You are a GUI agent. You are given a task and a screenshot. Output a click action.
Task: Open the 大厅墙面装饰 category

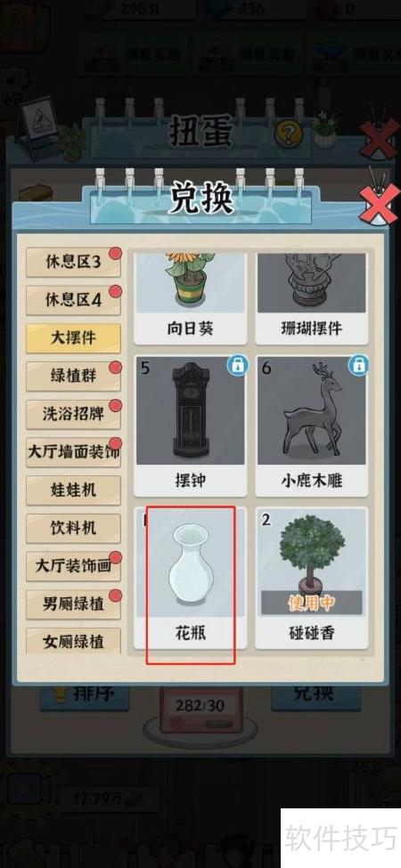[x=73, y=451]
